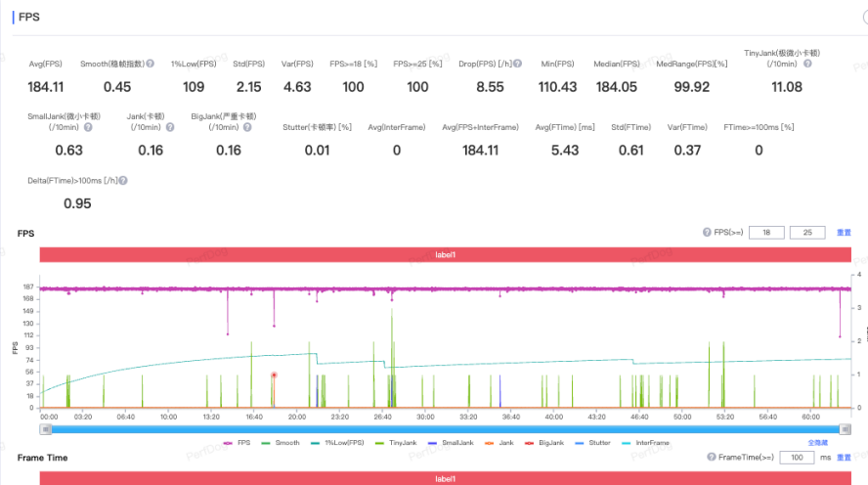Click Median(FPS) value 184.05

pyautogui.click(x=616, y=87)
